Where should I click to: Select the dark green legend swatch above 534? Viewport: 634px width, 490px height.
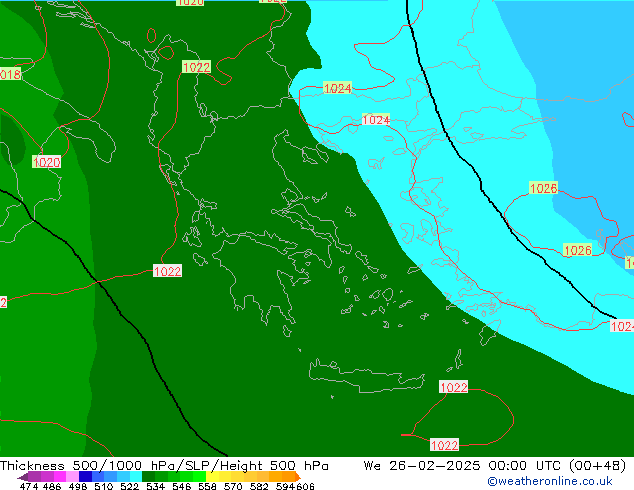point(148,476)
